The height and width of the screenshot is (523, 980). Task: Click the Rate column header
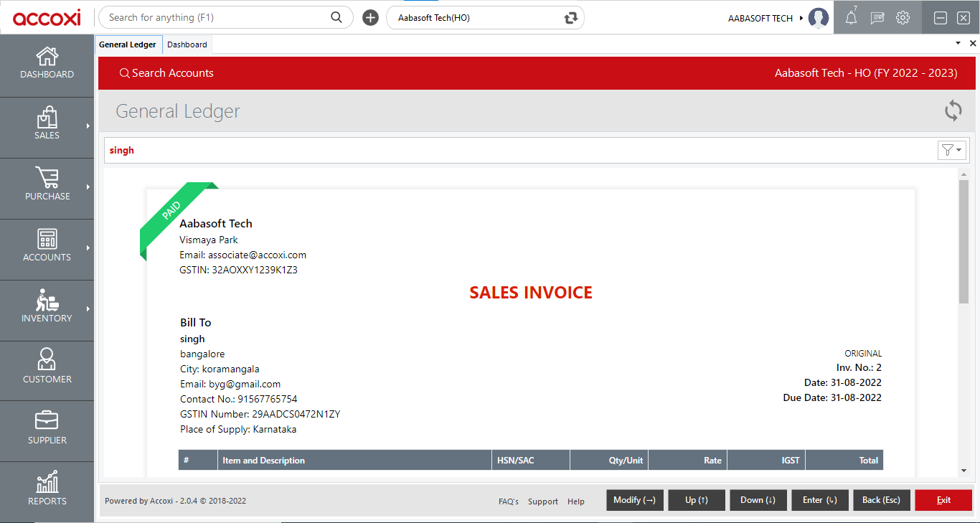pos(687,460)
